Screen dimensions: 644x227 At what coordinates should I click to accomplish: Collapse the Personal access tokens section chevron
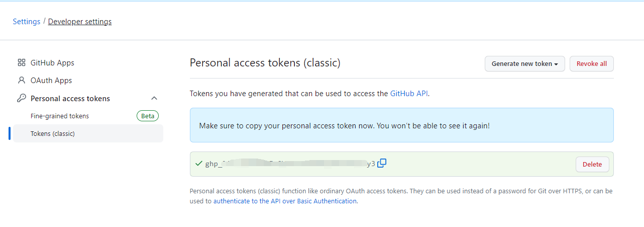(x=154, y=99)
